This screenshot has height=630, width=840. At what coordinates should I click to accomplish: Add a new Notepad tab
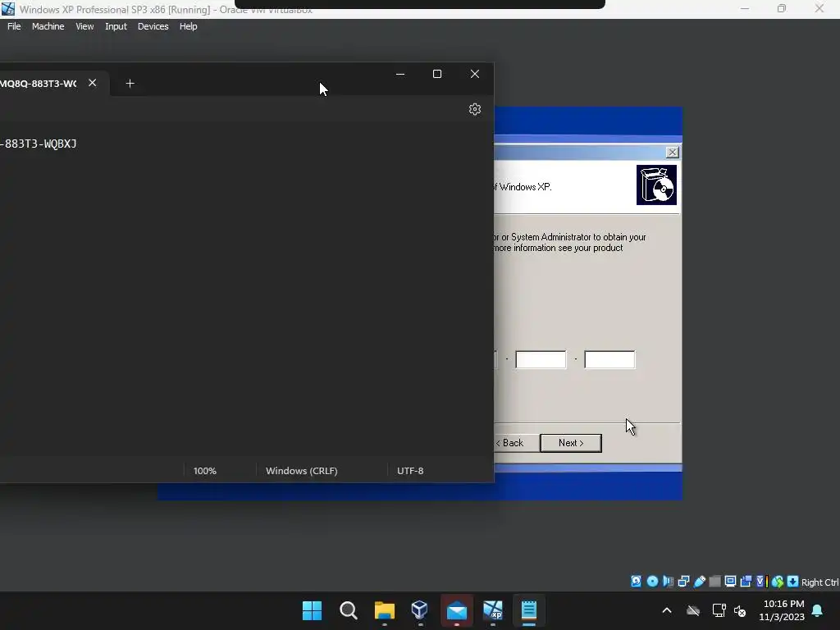coord(130,84)
